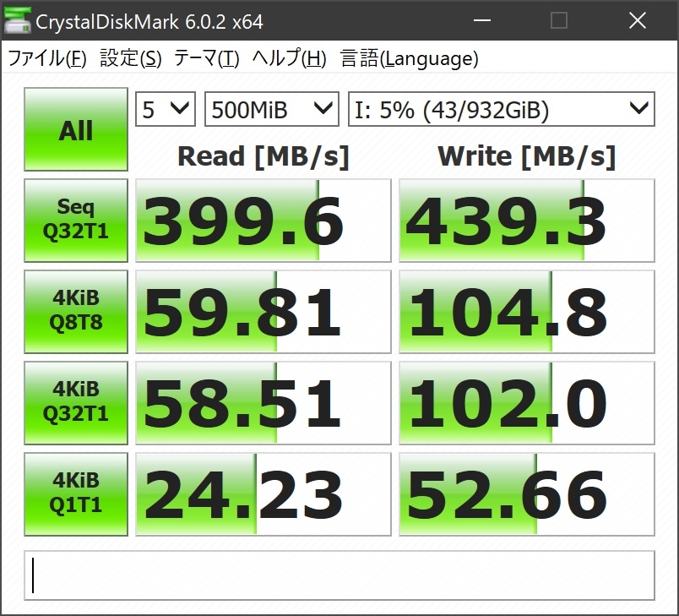This screenshot has width=679, height=616.
Task: Start the Seq Q32T1 test
Action: click(76, 221)
